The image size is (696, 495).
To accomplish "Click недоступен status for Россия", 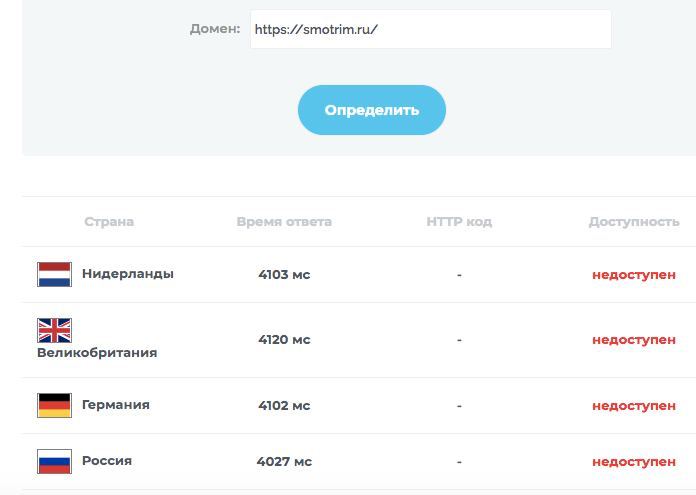I will click(634, 462).
